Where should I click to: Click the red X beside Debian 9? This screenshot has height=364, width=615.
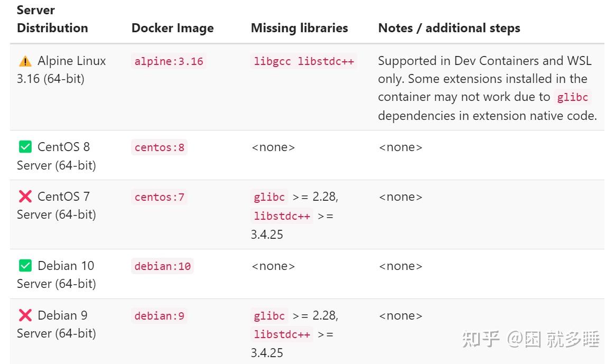(25, 315)
